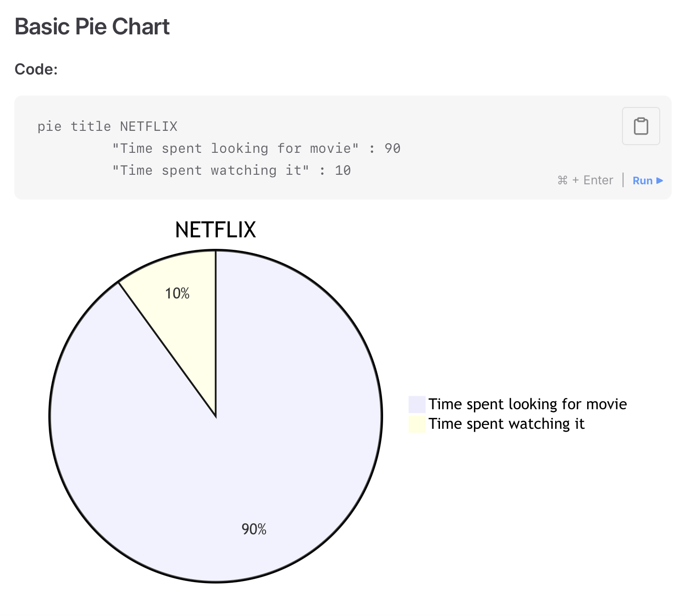The width and height of the screenshot is (686, 616).
Task: Click the word "pie" in the code editor
Action: (x=49, y=127)
